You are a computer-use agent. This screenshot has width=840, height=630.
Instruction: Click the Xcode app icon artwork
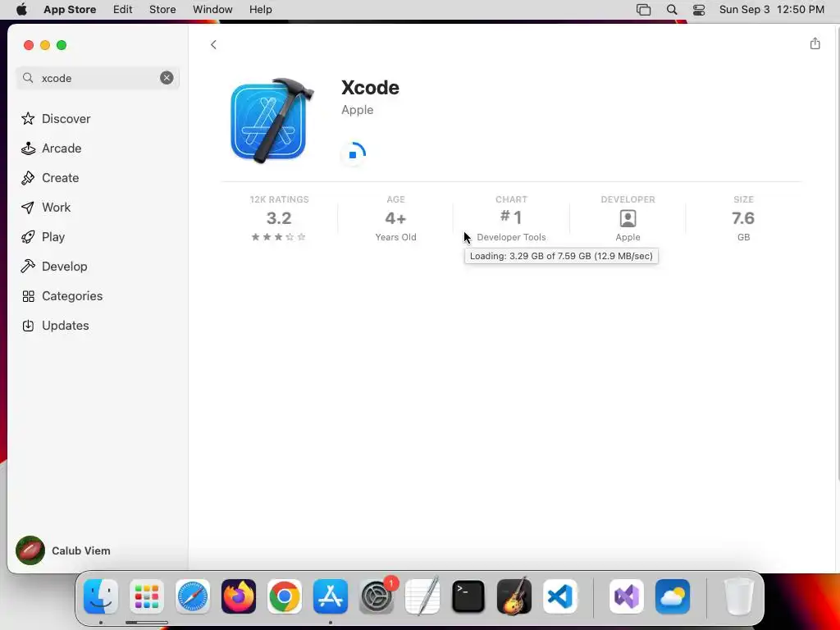click(272, 120)
